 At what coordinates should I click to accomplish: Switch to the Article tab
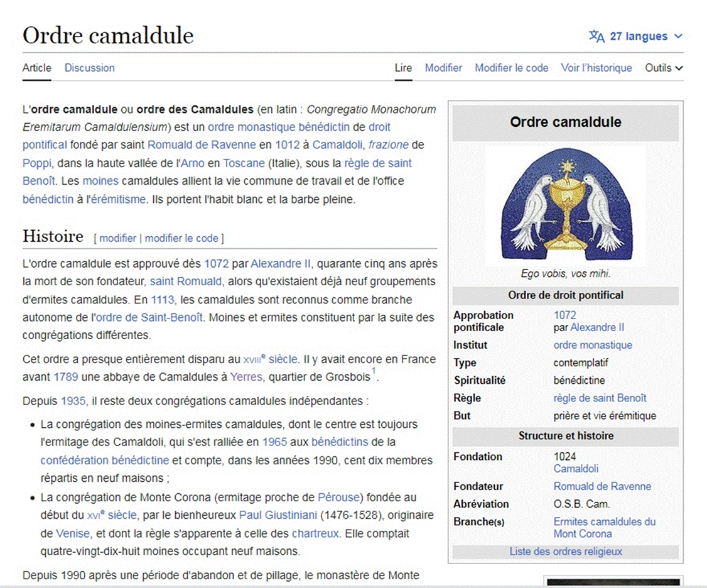pos(37,68)
